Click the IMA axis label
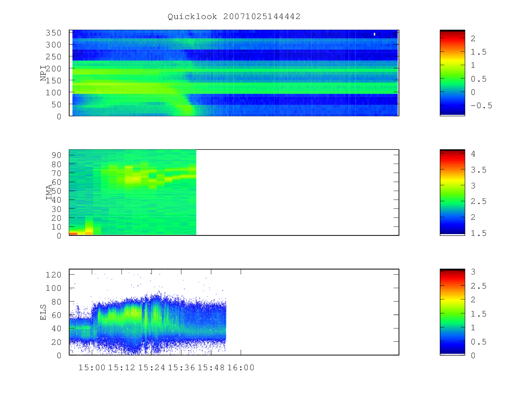 (x=49, y=193)
